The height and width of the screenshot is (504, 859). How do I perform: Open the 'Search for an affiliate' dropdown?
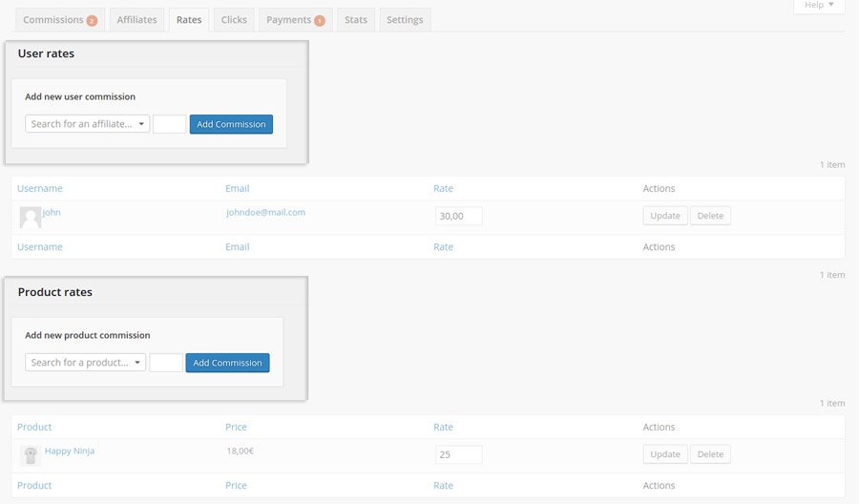[88, 124]
